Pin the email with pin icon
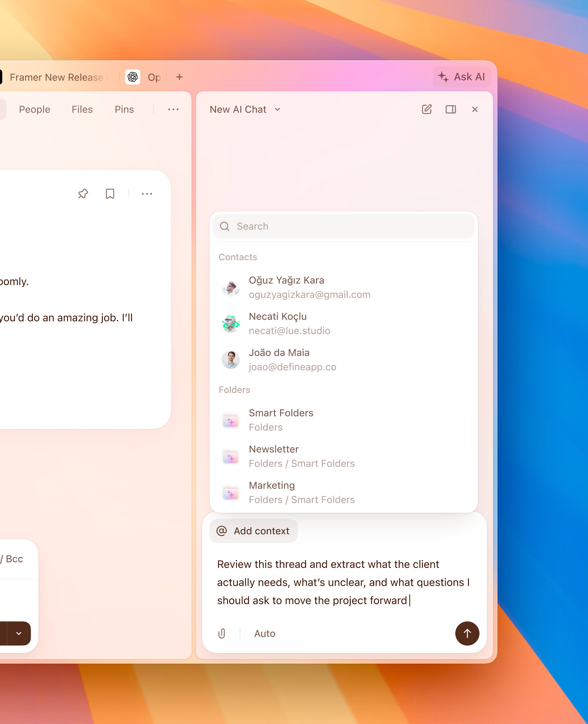Screen dimensions: 588x724 tap(83, 194)
